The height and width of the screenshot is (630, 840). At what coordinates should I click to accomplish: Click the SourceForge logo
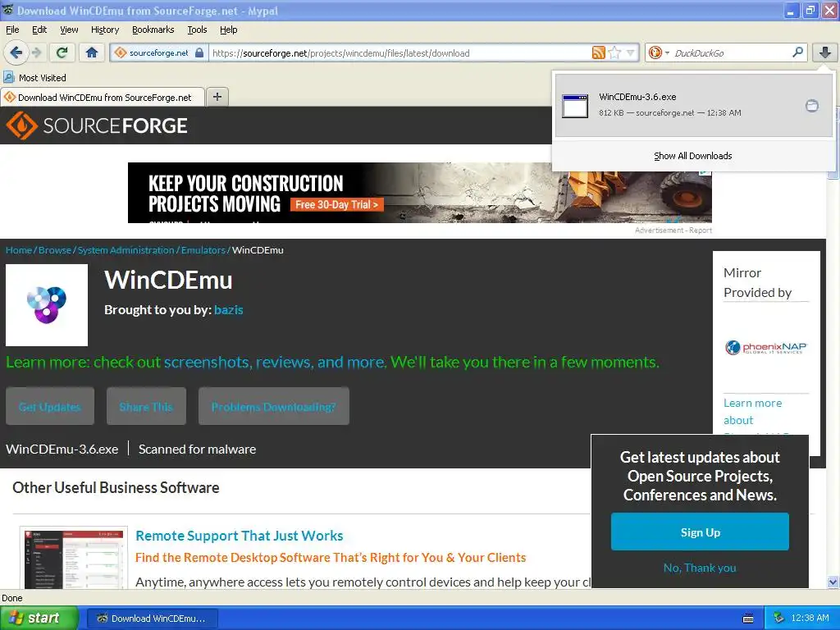click(97, 126)
